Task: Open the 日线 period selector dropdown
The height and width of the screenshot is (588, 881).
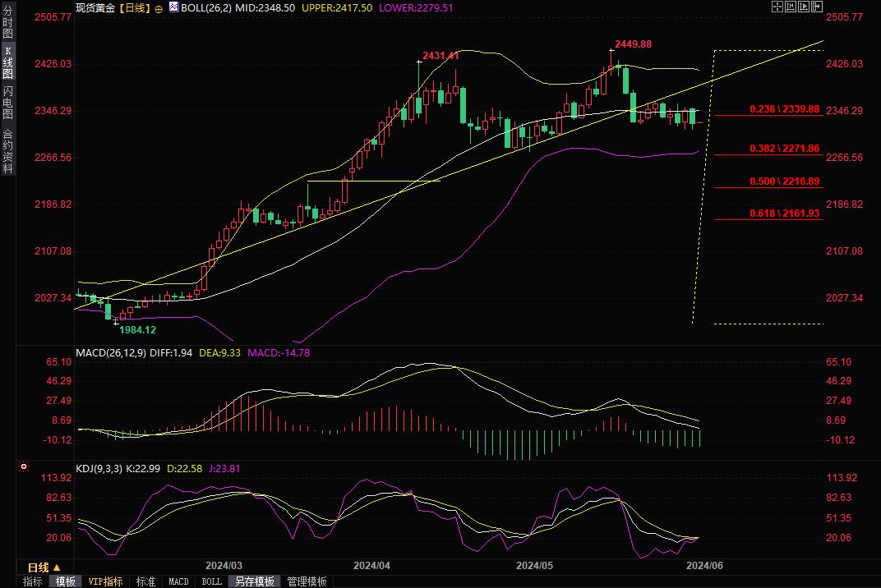Action: pyautogui.click(x=44, y=567)
